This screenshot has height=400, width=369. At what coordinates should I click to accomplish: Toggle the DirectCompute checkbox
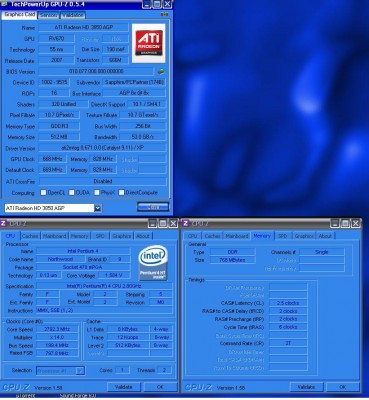(x=122, y=192)
